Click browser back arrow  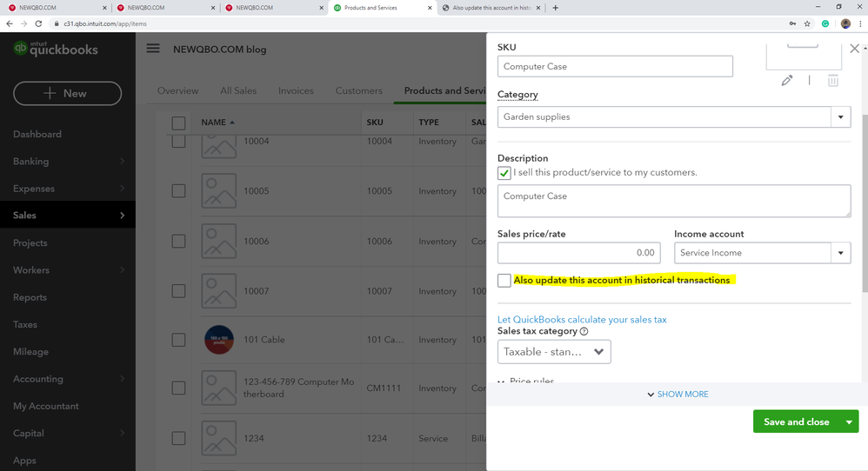point(10,23)
